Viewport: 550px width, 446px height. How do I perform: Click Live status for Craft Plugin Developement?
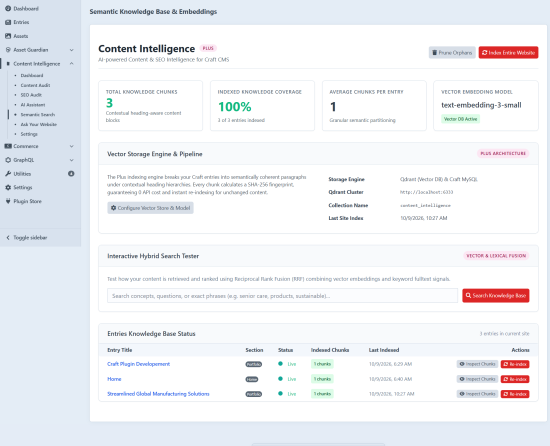tap(292, 364)
